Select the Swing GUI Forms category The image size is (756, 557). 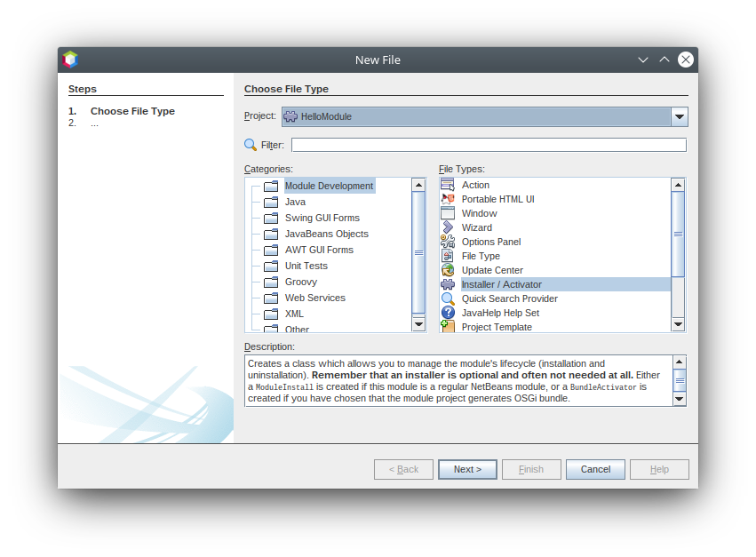[322, 218]
